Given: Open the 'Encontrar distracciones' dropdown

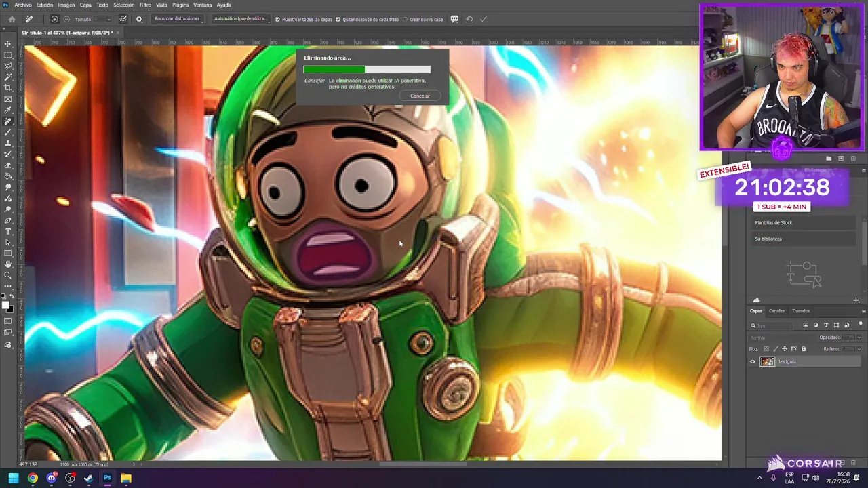Looking at the screenshot, I should pyautogui.click(x=178, y=19).
